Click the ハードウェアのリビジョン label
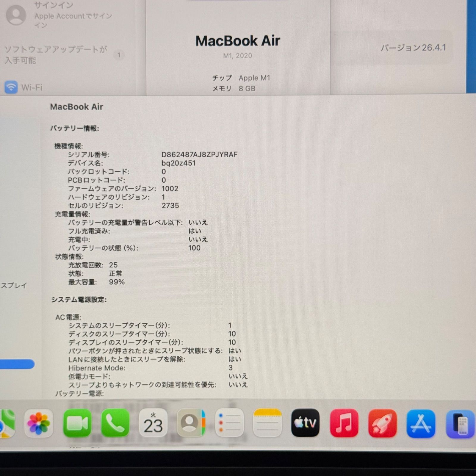The width and height of the screenshot is (476, 476). [109, 197]
